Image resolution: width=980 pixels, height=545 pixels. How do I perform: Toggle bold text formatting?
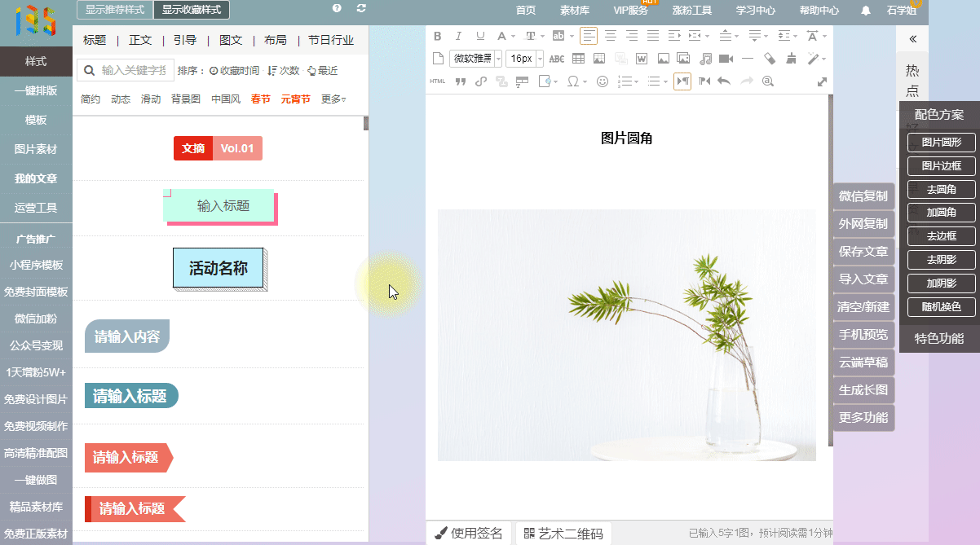(437, 36)
